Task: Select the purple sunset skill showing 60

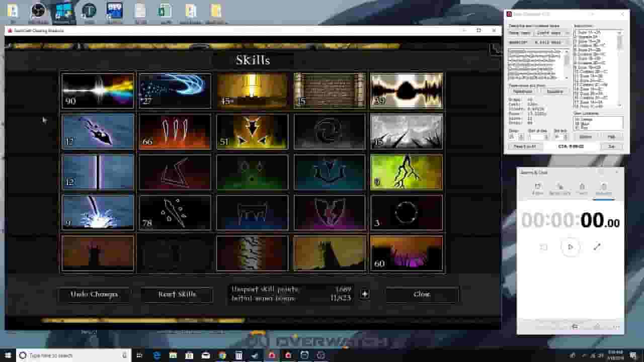Action: tap(407, 254)
